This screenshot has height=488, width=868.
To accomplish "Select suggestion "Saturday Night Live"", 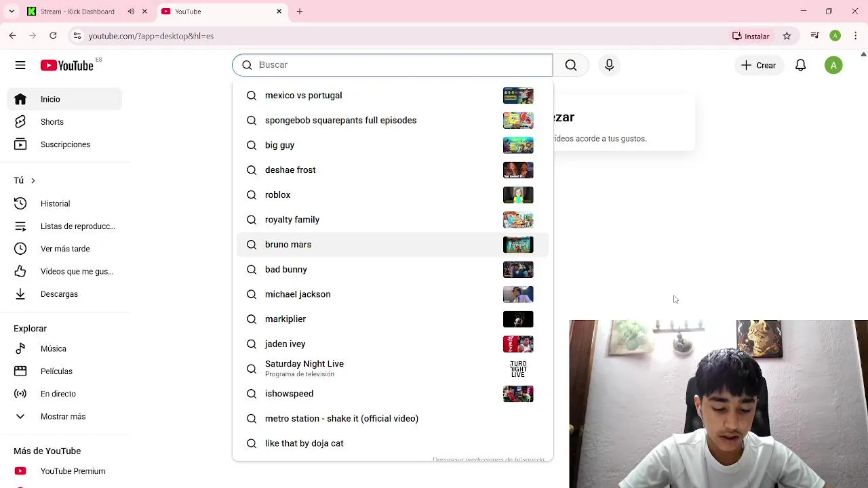I will pos(393,369).
